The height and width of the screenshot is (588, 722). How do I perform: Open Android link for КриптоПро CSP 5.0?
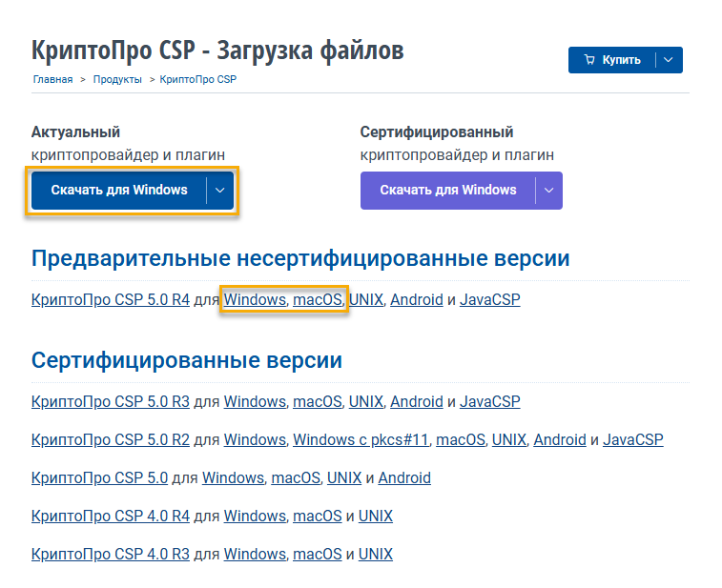(x=404, y=477)
